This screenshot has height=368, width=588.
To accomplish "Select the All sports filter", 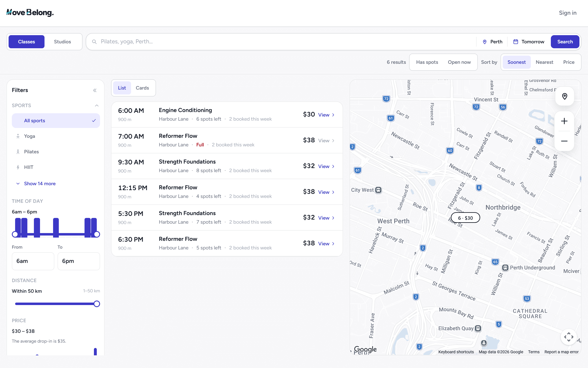I will (56, 120).
